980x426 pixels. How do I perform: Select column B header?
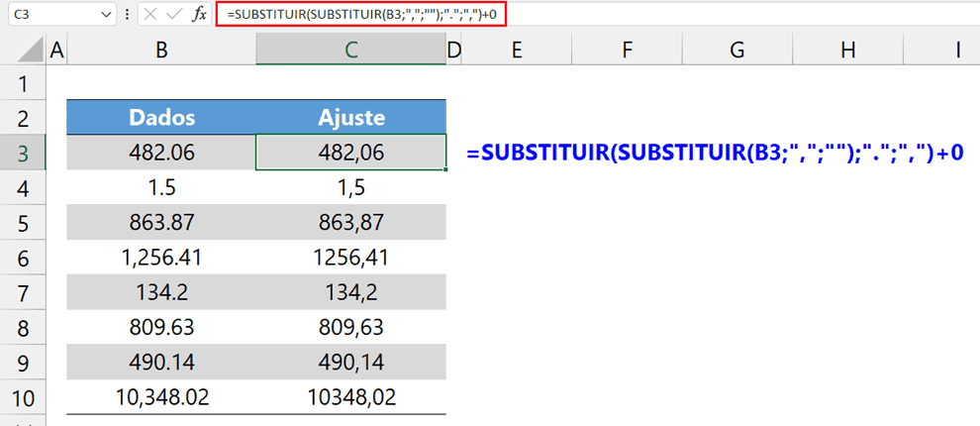pyautogui.click(x=162, y=52)
